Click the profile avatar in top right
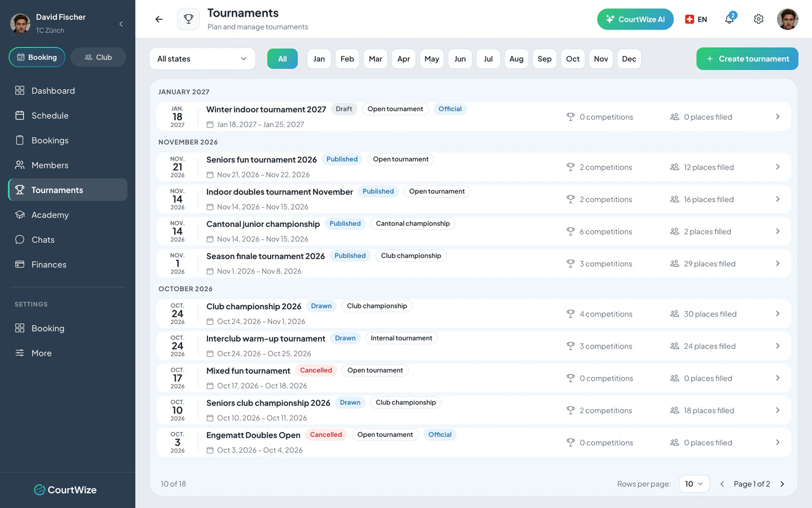This screenshot has width=812, height=508. [788, 19]
